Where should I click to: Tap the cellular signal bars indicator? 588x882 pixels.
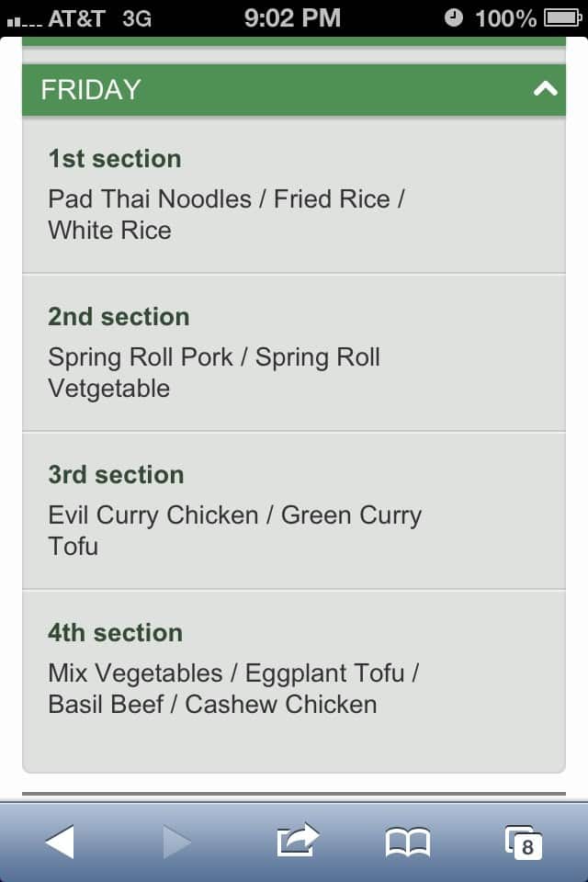tap(20, 19)
